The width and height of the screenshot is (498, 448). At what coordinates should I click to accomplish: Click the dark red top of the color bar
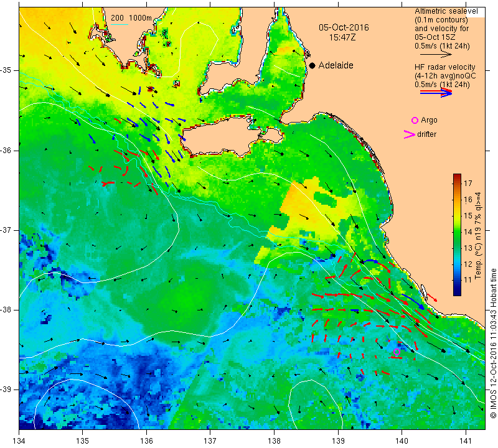click(457, 175)
